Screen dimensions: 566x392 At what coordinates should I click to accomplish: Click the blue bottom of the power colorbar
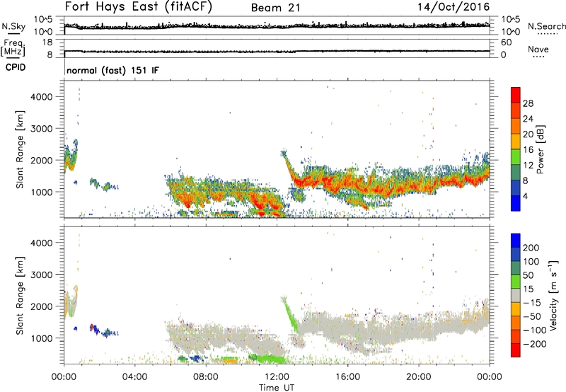tap(516, 203)
